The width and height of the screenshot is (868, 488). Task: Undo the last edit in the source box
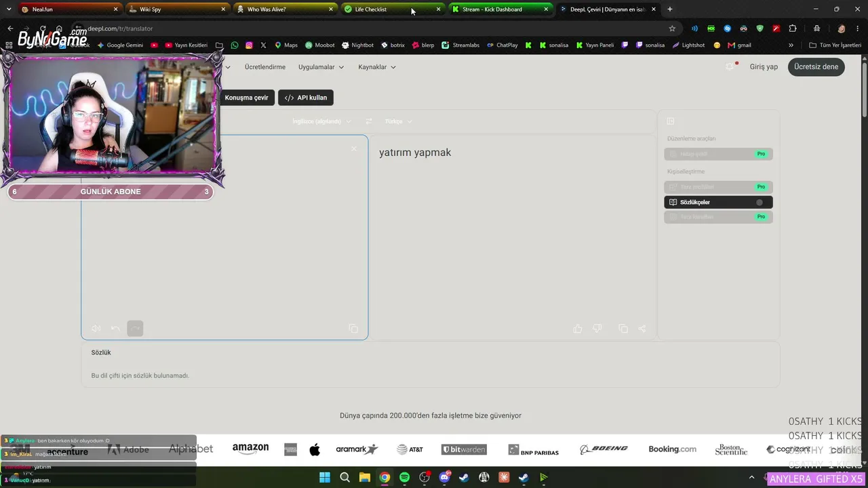[x=115, y=329]
